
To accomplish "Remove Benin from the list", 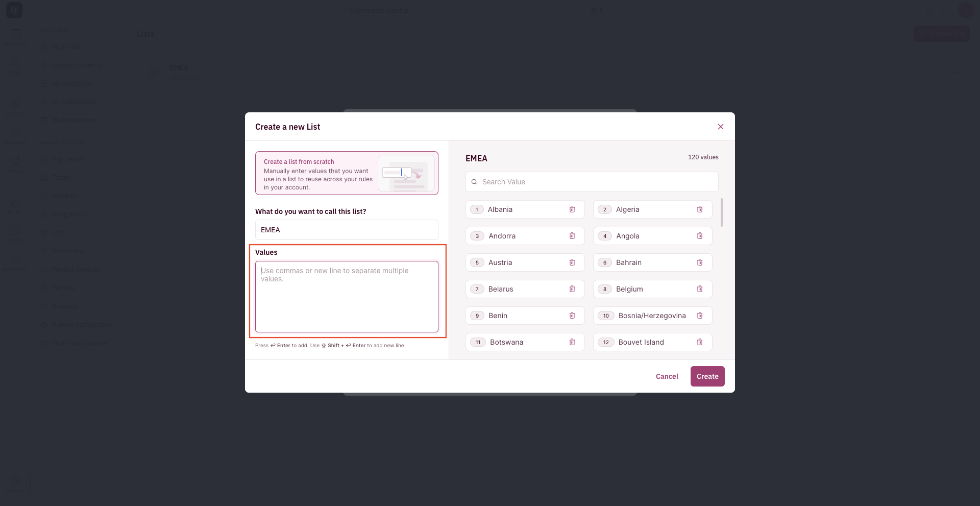I will [572, 316].
